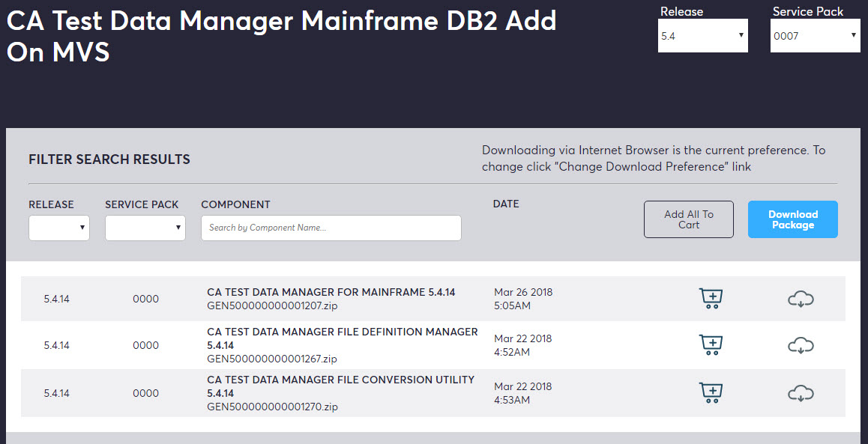Download GEN500000000001207.zip via cloud icon

tap(801, 299)
